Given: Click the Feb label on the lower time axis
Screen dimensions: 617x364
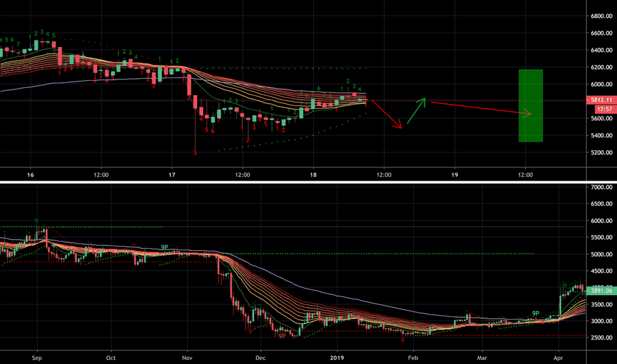Looking at the screenshot, I should pyautogui.click(x=413, y=357).
